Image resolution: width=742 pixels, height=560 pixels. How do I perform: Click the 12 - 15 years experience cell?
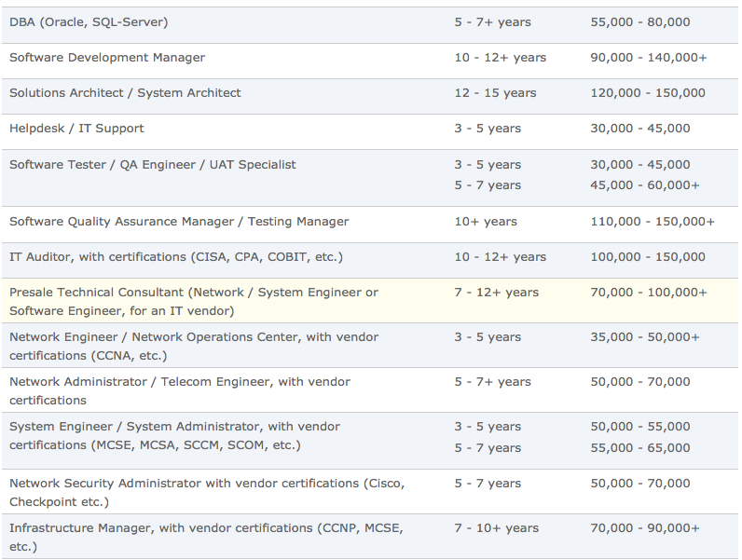coord(495,93)
